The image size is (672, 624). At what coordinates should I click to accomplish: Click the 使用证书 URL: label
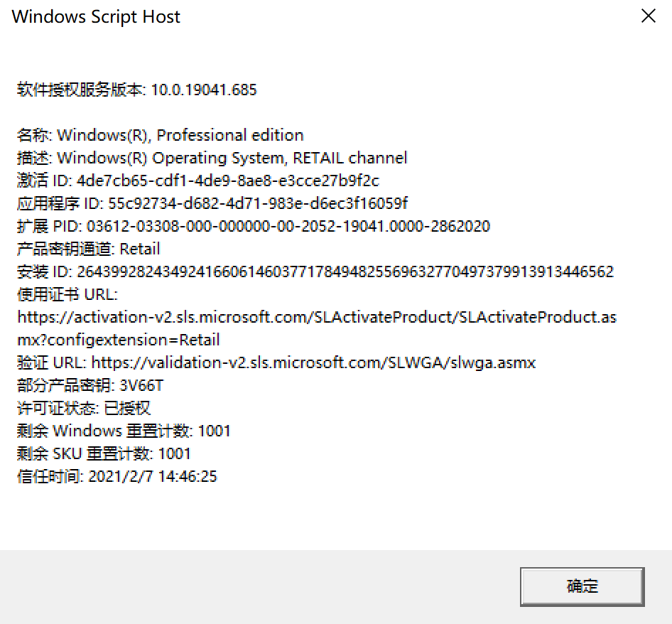pos(67,294)
